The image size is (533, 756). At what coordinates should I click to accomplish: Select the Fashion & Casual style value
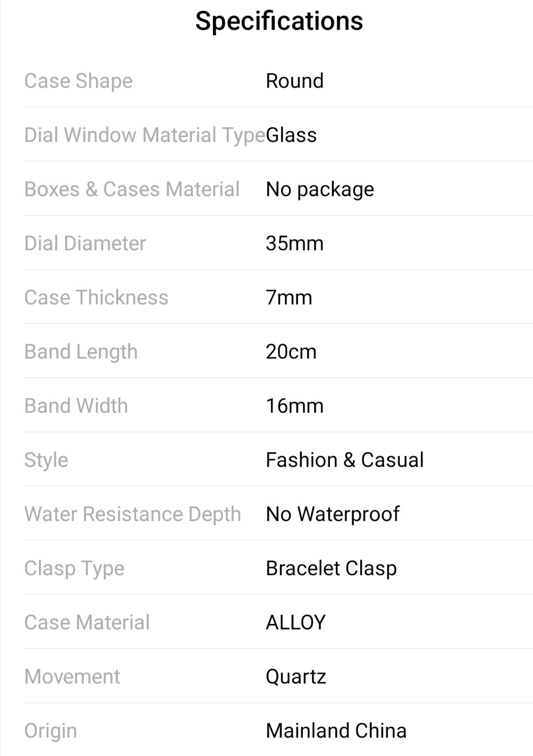(x=344, y=460)
